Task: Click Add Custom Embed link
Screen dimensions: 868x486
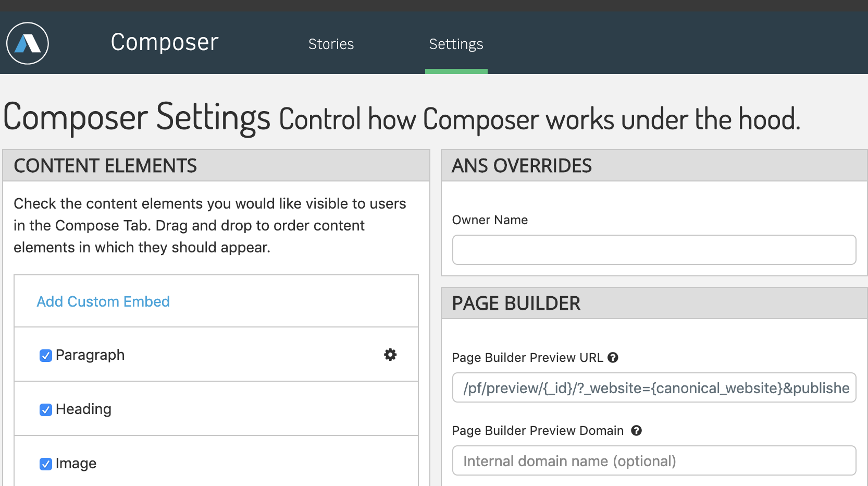Action: pos(103,301)
